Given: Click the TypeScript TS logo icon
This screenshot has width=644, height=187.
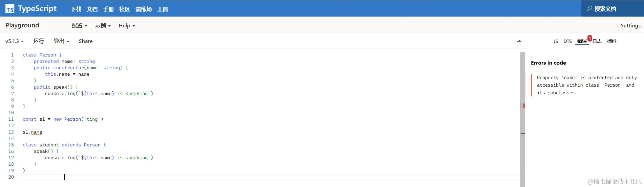Looking at the screenshot, I should point(10,9).
